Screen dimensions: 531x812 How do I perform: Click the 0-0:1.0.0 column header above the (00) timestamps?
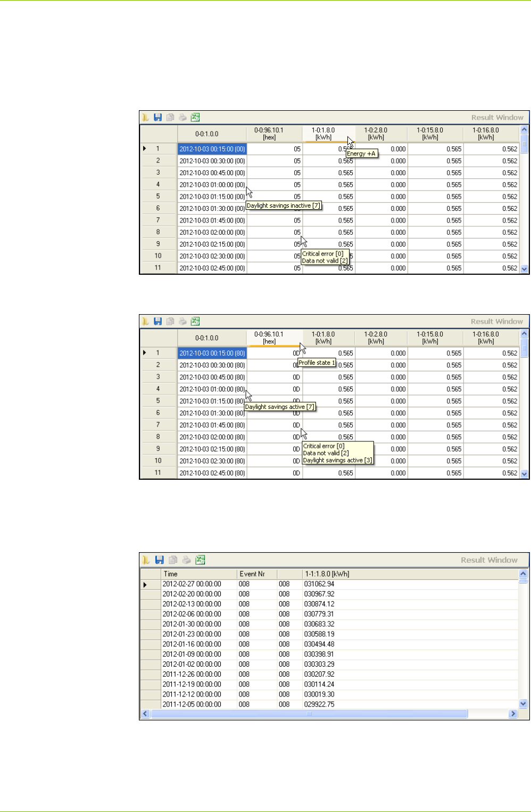tap(212, 134)
